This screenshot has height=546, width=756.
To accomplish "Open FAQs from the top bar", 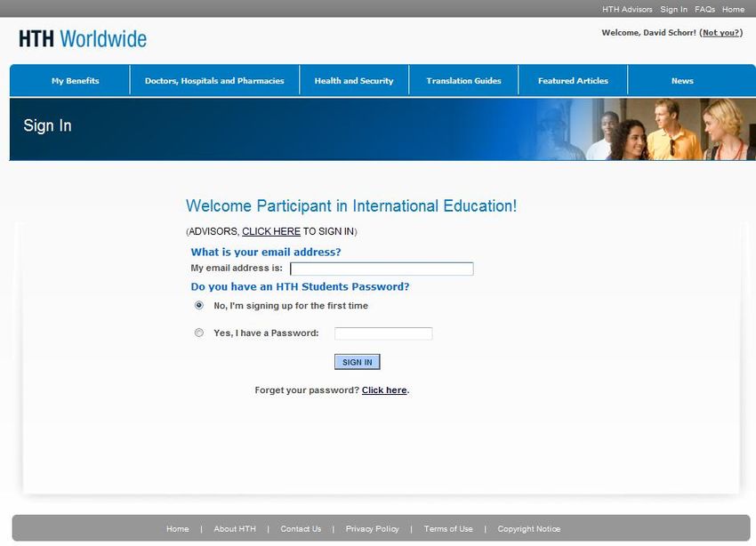I will [704, 9].
